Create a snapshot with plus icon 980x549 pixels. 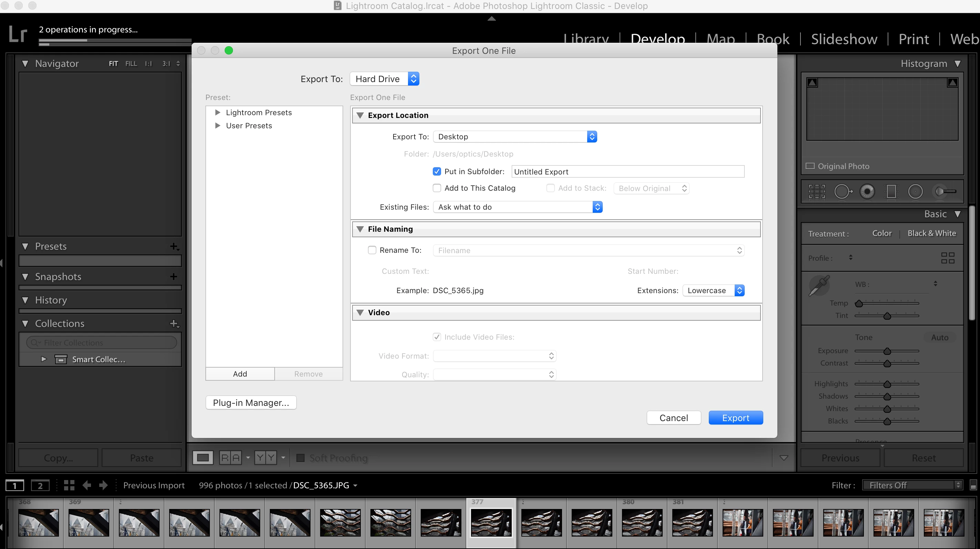click(174, 277)
